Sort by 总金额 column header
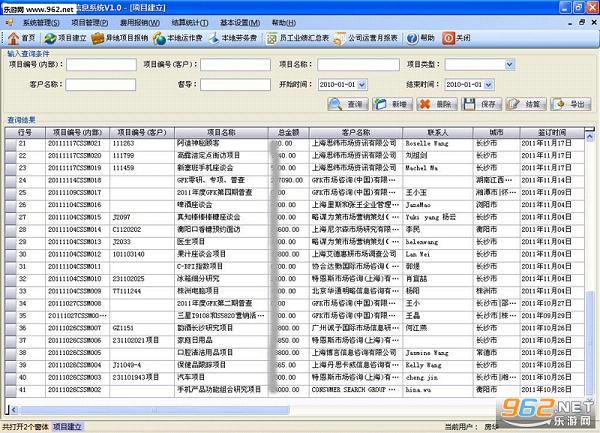The width and height of the screenshot is (600, 433). click(289, 133)
